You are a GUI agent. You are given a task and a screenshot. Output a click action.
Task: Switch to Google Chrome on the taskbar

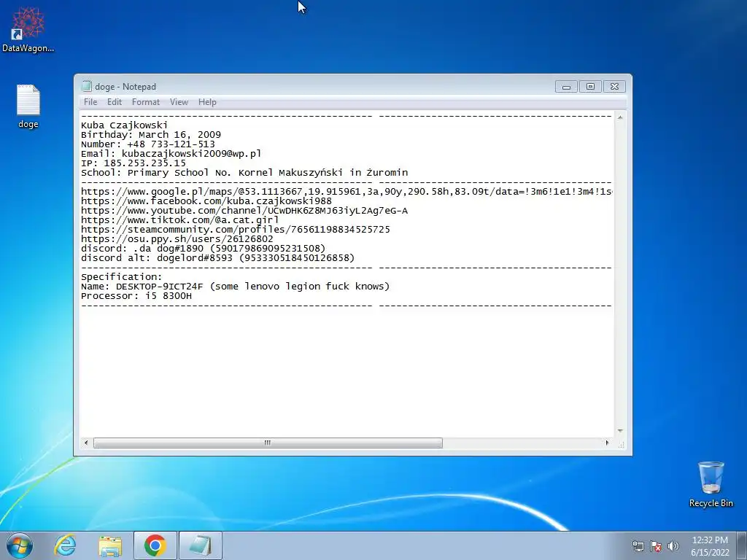155,545
